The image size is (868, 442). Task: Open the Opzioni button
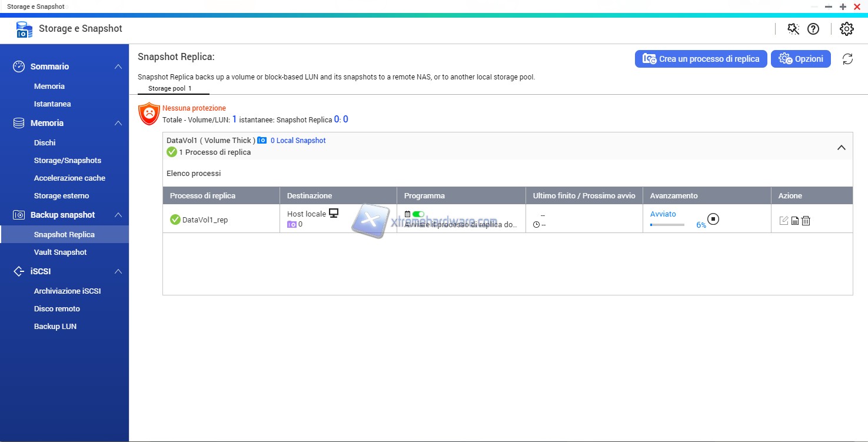click(x=800, y=59)
